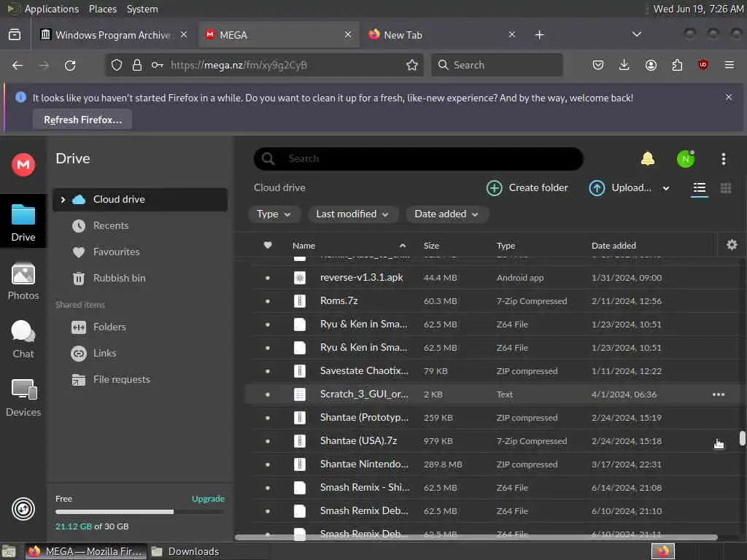Image resolution: width=747 pixels, height=560 pixels.
Task: Open column settings gear icon
Action: coord(732,245)
